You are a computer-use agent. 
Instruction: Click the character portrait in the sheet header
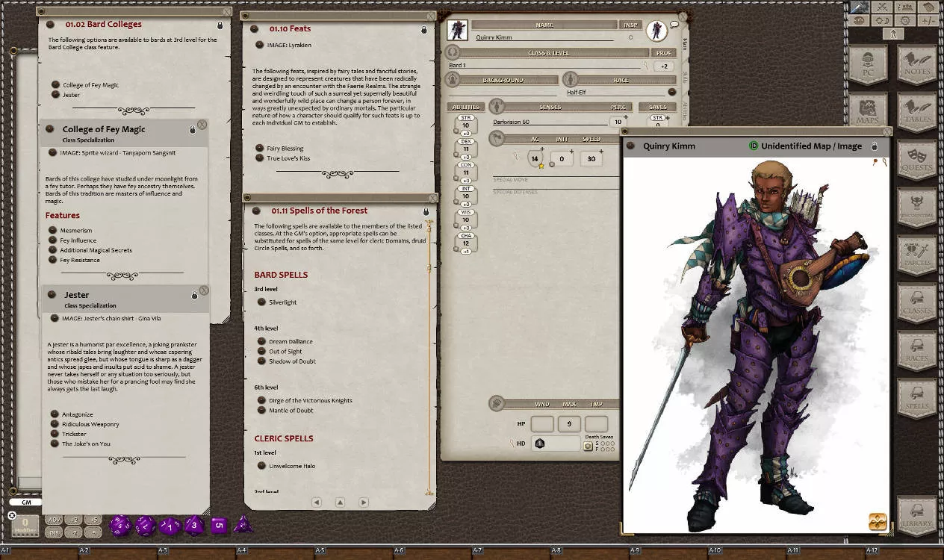[x=457, y=30]
